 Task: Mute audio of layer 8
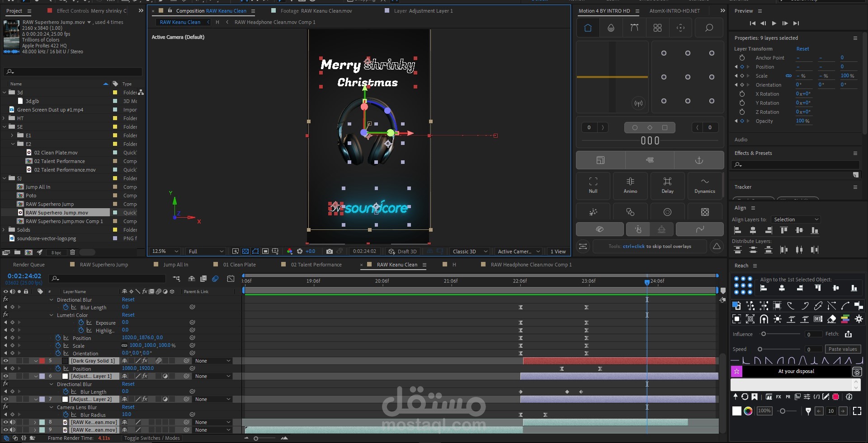coord(13,422)
